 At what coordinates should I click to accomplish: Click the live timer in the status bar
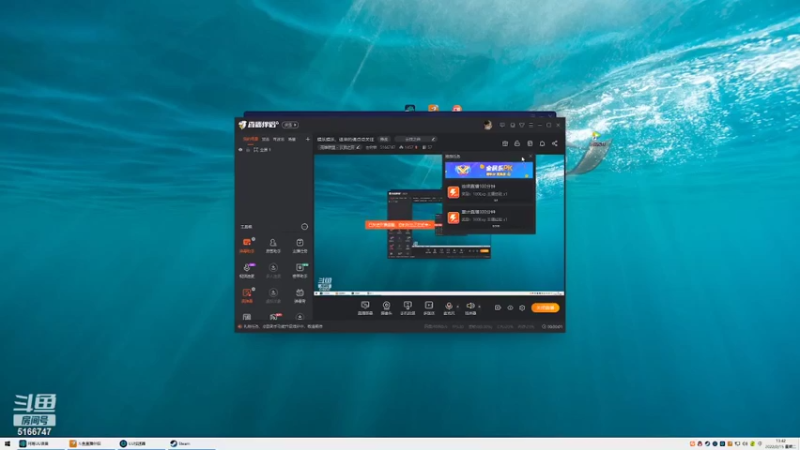click(x=552, y=327)
